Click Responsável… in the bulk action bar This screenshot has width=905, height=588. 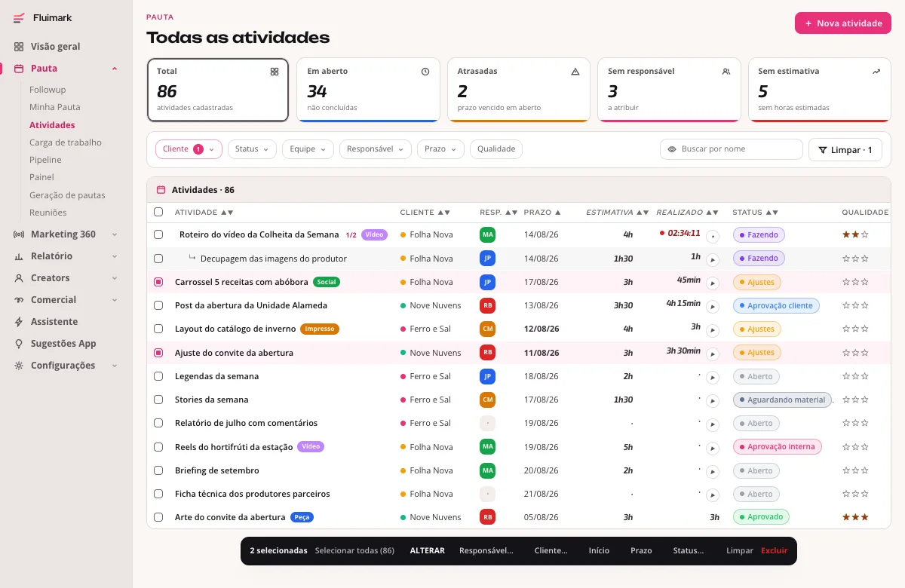click(486, 551)
